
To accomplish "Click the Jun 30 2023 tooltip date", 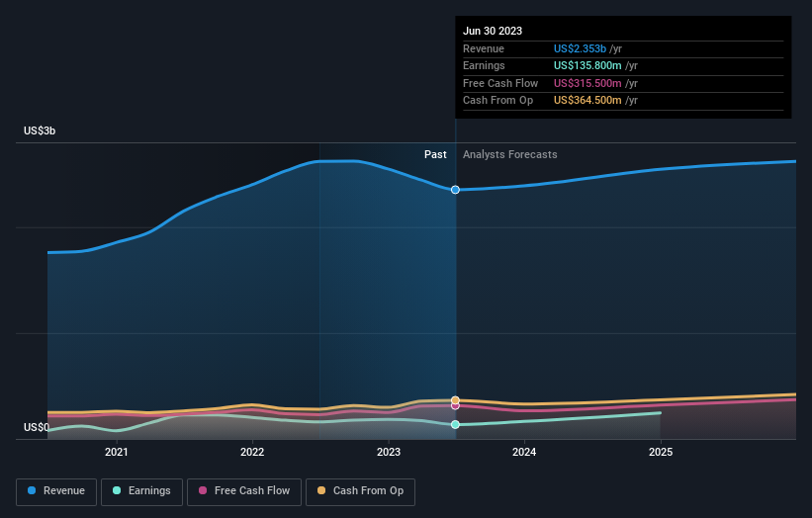I will click(493, 31).
